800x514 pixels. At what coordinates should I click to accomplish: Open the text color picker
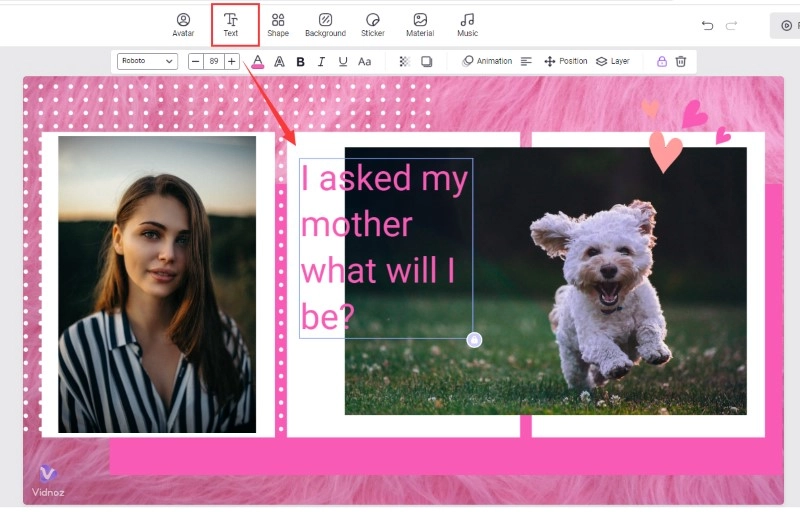[258, 61]
